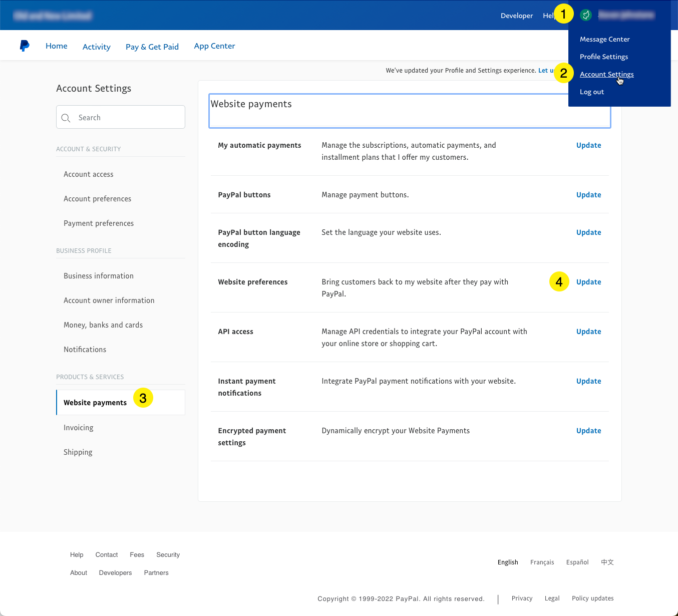This screenshot has height=616, width=678.
Task: Open Money, banks and cards
Action: click(103, 325)
